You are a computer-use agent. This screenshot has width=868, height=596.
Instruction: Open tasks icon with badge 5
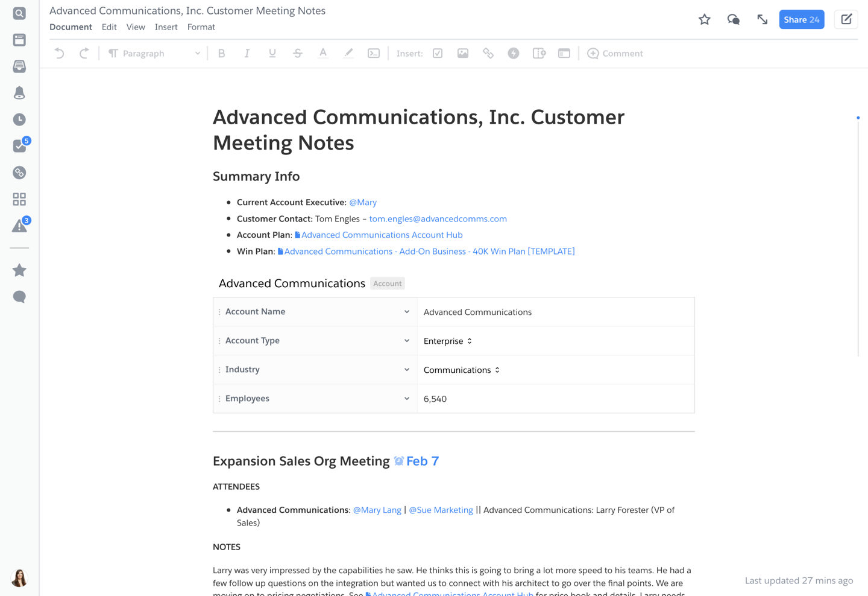click(x=19, y=146)
